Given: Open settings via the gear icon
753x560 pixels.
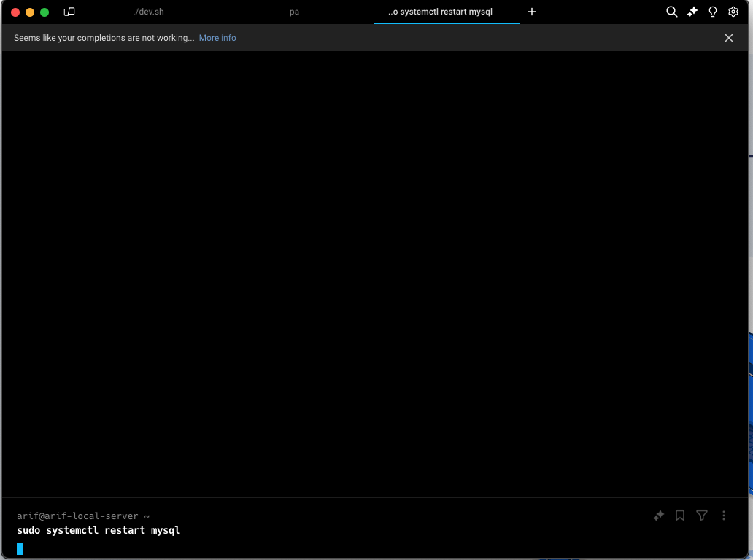Looking at the screenshot, I should pyautogui.click(x=733, y=12).
